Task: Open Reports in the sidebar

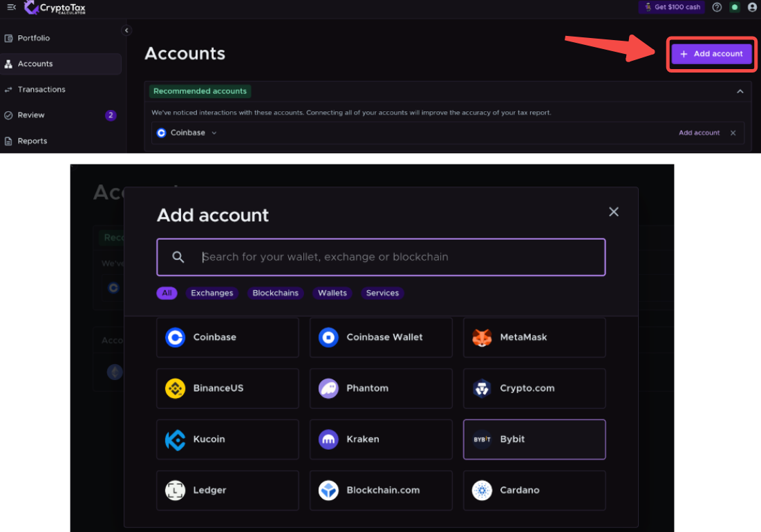Action: tap(32, 141)
